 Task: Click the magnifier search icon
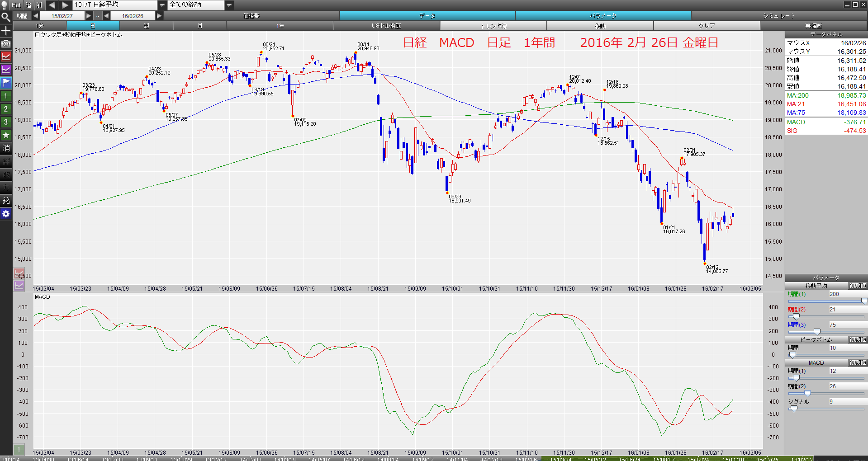(x=6, y=17)
